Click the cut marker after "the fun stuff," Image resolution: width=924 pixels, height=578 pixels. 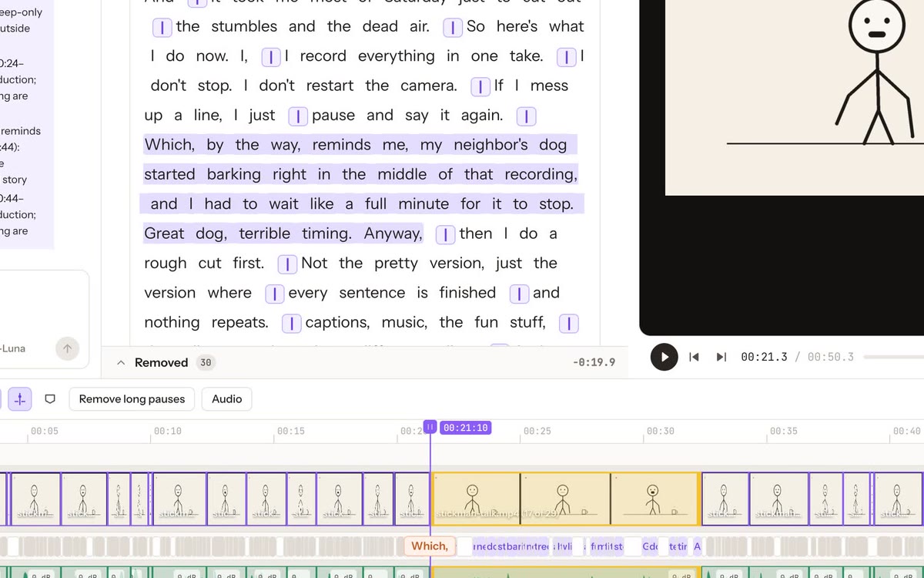pyautogui.click(x=568, y=324)
